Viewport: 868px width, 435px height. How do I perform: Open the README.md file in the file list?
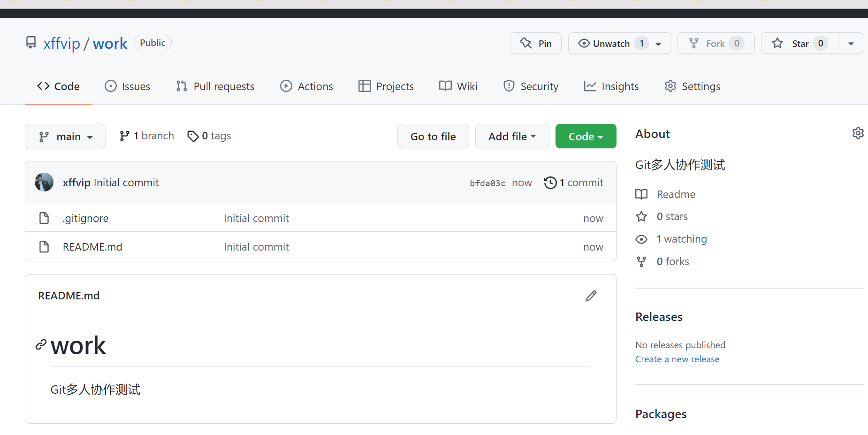[92, 247]
